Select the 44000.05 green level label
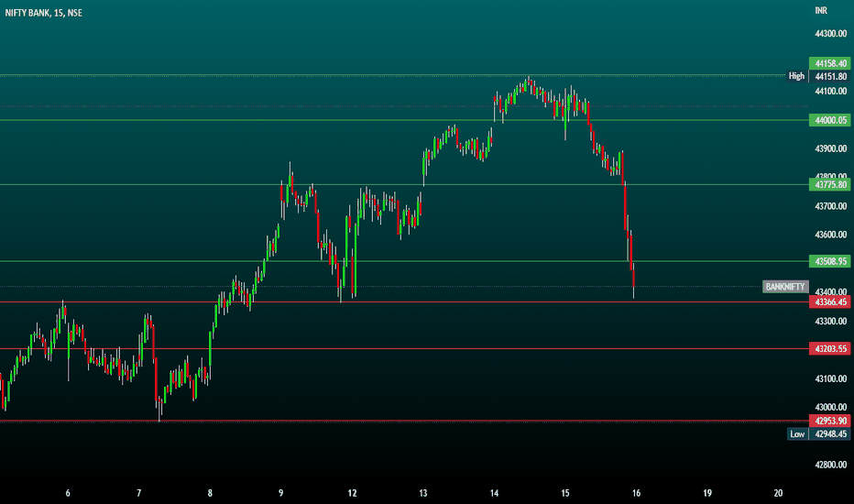The image size is (854, 504). pyautogui.click(x=830, y=120)
